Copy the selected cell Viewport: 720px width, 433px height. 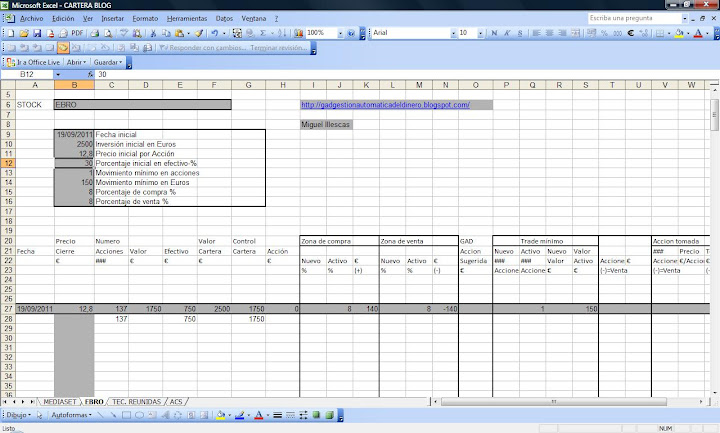tap(166, 33)
